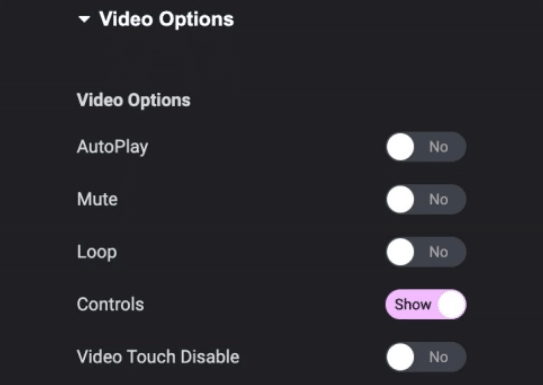543x385 pixels.
Task: Click the bold Video Options subheading
Action: point(134,100)
